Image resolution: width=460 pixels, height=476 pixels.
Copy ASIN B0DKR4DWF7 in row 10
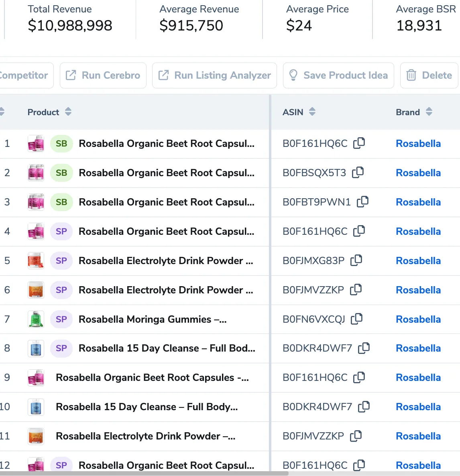click(x=364, y=407)
